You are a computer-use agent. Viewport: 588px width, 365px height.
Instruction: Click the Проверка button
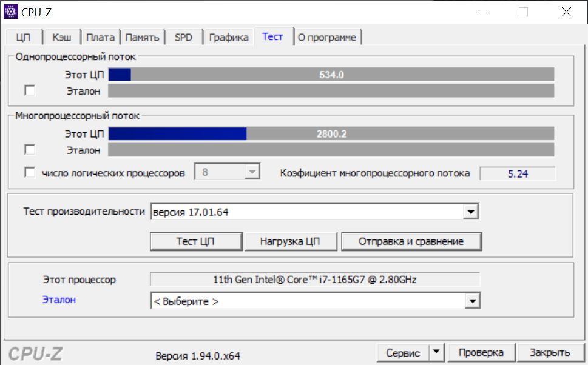click(481, 353)
